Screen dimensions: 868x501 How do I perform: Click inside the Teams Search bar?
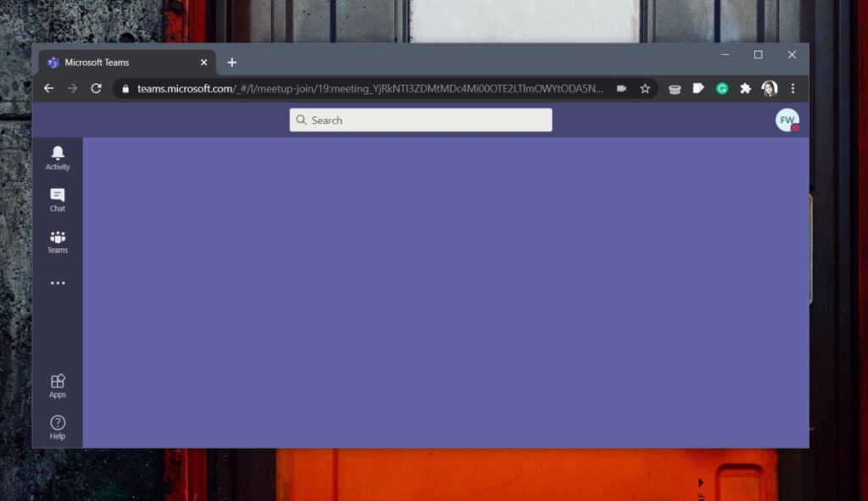[x=420, y=120]
